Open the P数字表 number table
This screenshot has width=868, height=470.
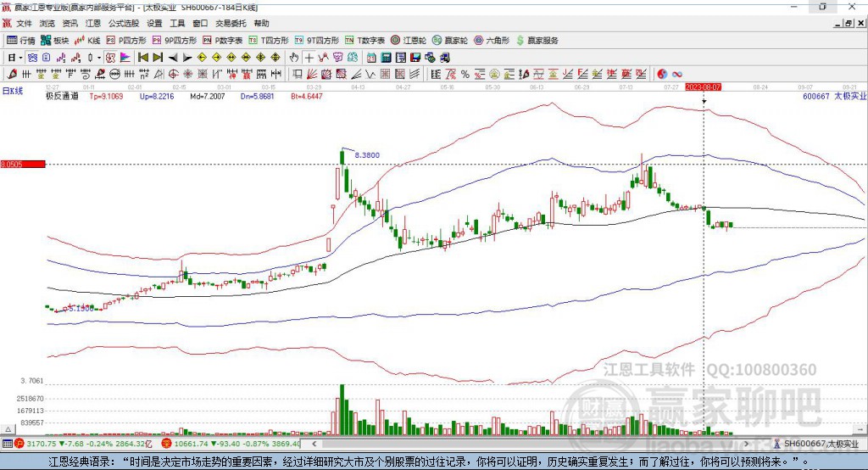click(x=223, y=41)
